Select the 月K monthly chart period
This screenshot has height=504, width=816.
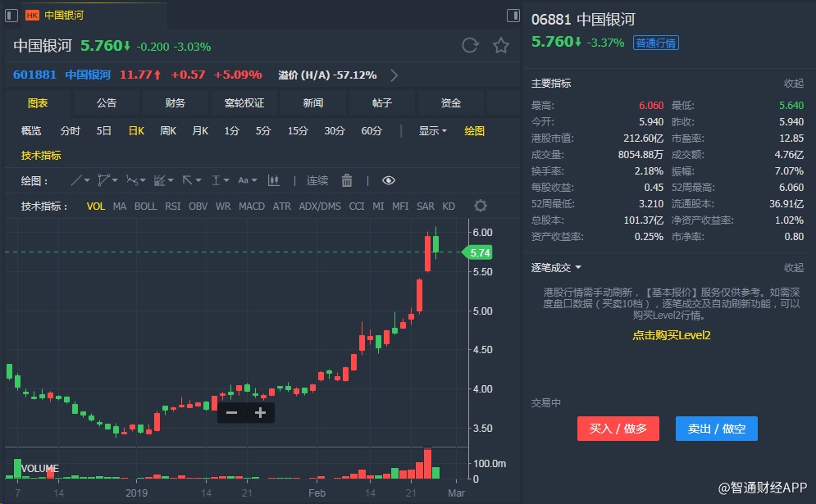[200, 131]
